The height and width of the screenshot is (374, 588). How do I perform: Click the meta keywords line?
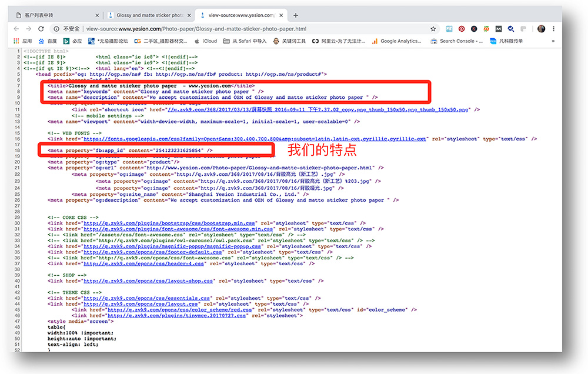tap(156, 92)
